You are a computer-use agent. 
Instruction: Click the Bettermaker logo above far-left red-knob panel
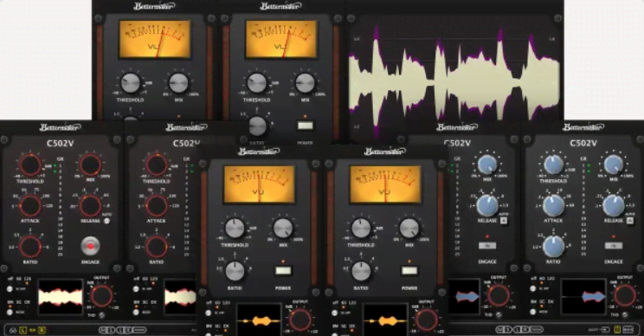60,127
